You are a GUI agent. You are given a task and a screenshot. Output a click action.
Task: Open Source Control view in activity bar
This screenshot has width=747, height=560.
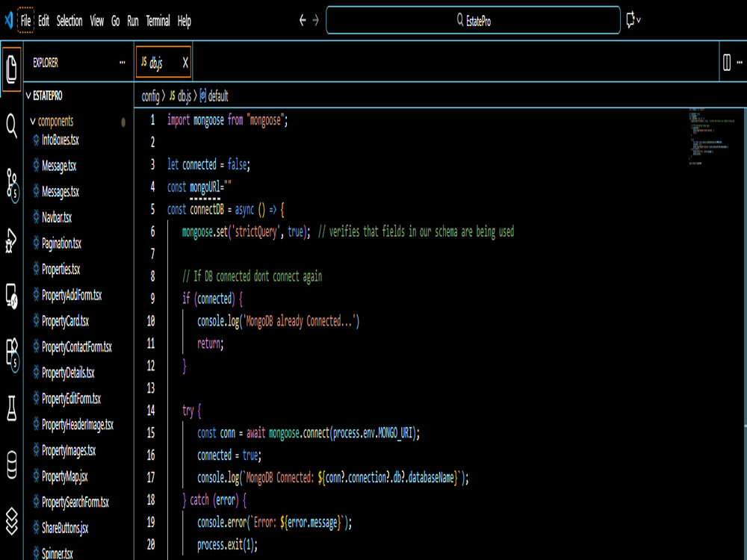tap(12, 184)
